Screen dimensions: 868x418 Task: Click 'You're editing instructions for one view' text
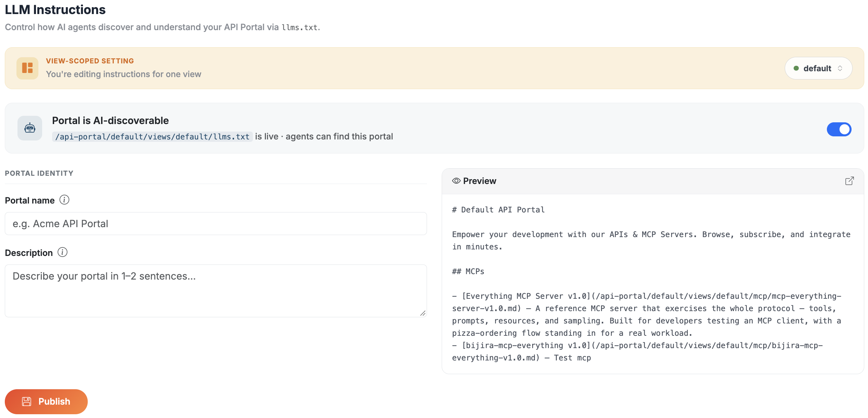click(124, 74)
